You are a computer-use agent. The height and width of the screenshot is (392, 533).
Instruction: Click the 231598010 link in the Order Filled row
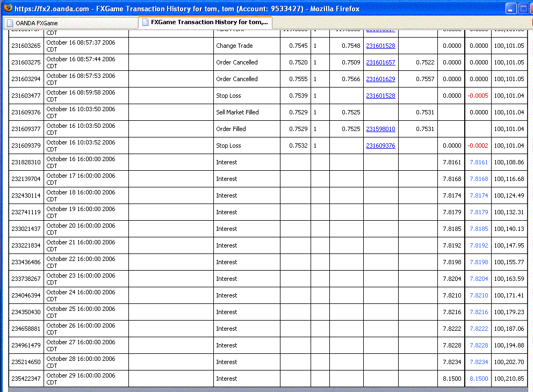(x=380, y=129)
